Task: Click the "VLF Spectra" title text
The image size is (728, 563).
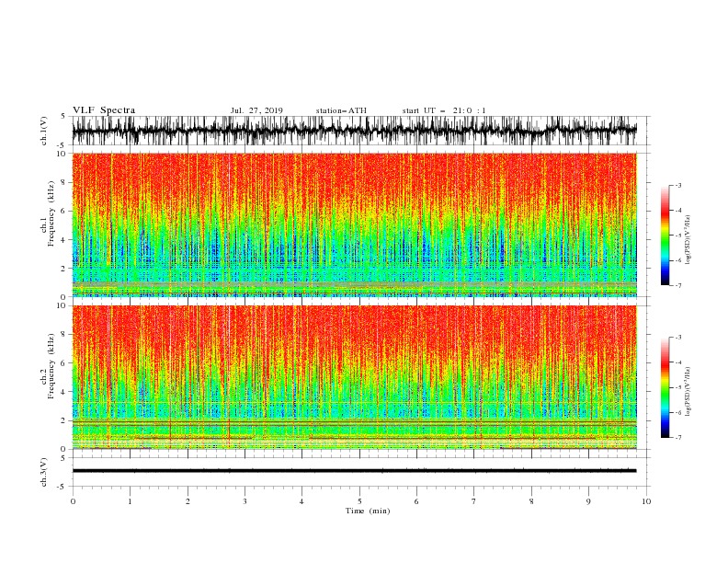Action: 104,110
